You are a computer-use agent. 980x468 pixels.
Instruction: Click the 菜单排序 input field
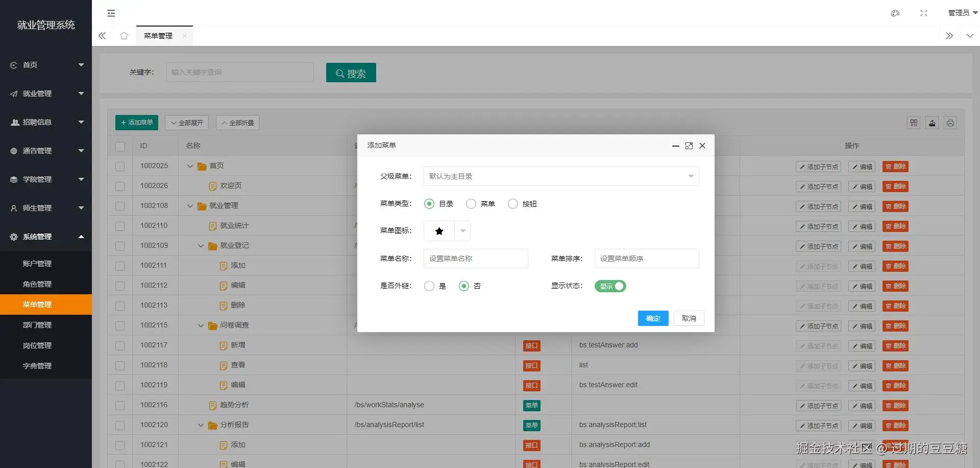tap(647, 259)
